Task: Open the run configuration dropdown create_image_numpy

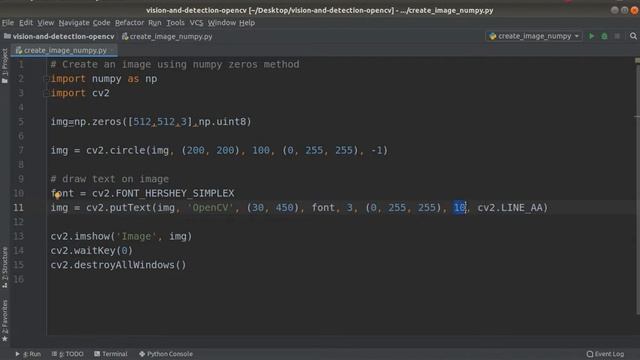Action: (x=534, y=36)
